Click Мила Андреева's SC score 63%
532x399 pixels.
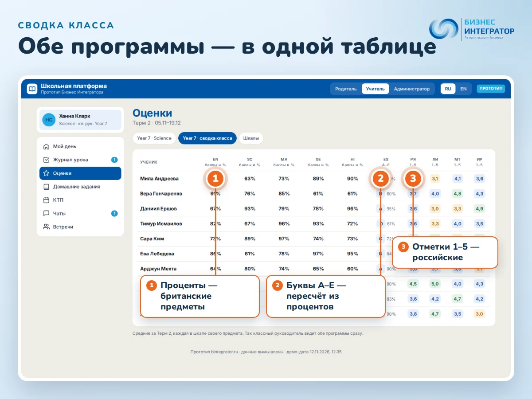[x=250, y=179]
